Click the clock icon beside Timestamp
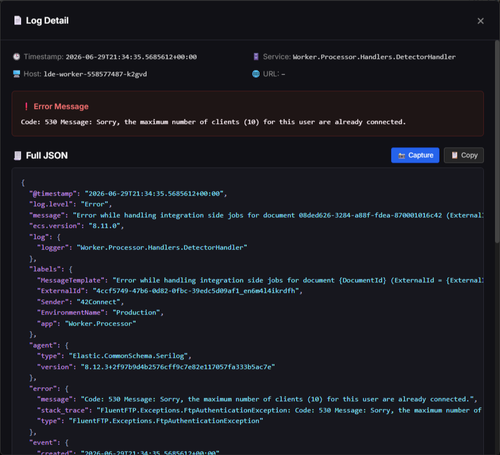Viewport: 500px width, 455px height. point(16,57)
